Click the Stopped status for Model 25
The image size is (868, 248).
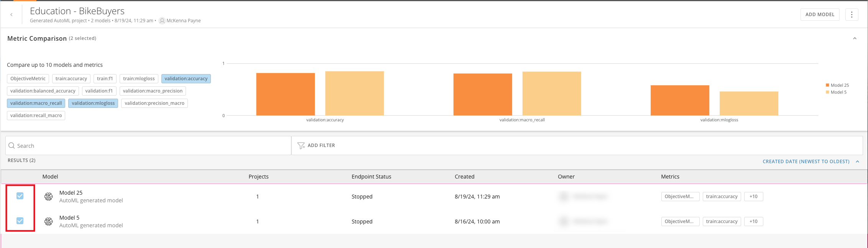[362, 197]
